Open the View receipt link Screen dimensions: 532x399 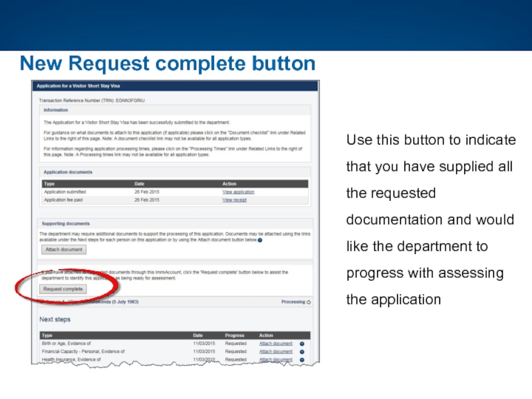click(x=235, y=200)
